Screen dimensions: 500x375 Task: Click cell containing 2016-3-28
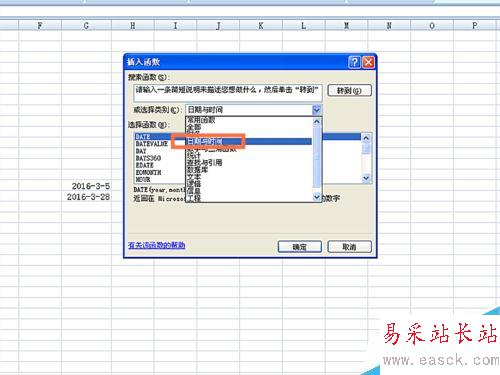86,197
